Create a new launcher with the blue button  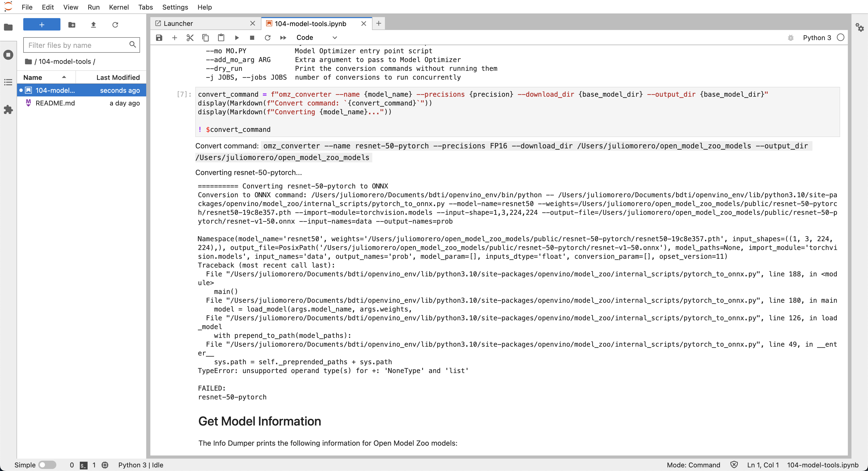point(41,24)
